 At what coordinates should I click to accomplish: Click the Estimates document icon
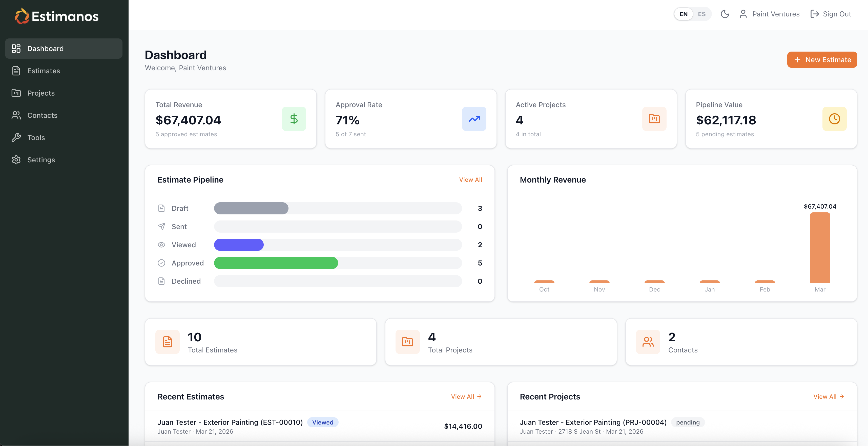tap(16, 71)
